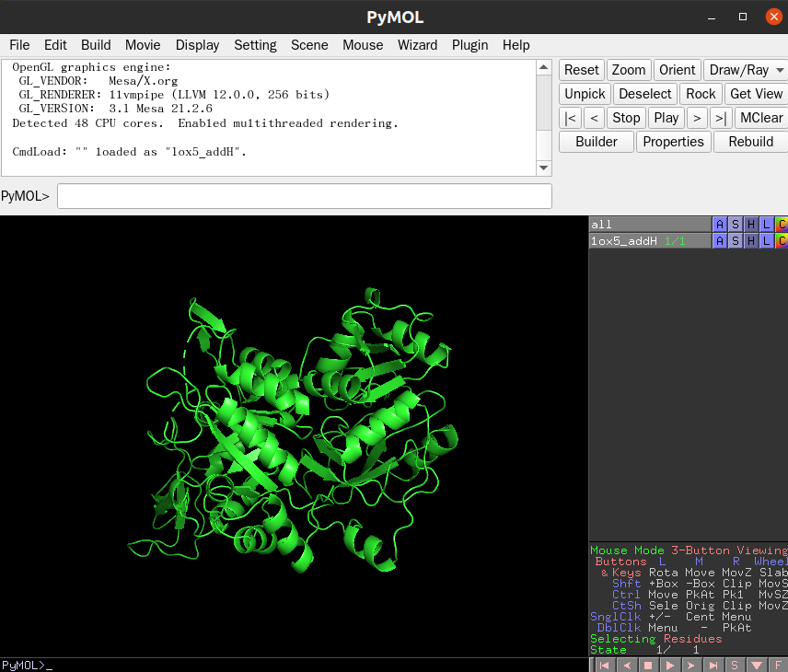Maximize the PyMOL window
This screenshot has width=788, height=672.
743,17
